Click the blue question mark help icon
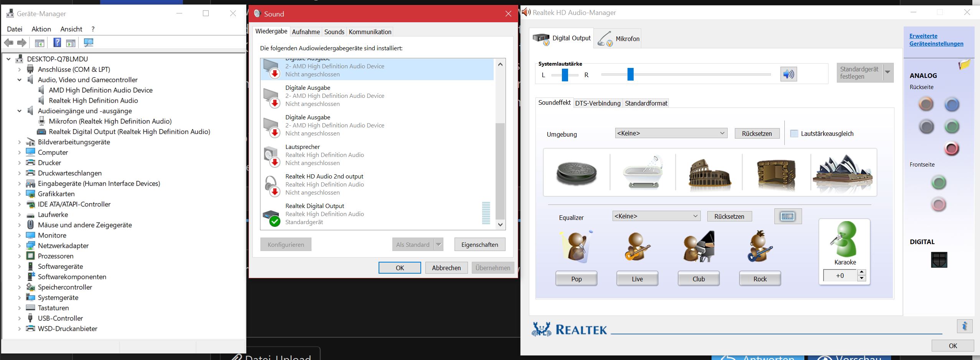This screenshot has height=360, width=980. point(57,43)
